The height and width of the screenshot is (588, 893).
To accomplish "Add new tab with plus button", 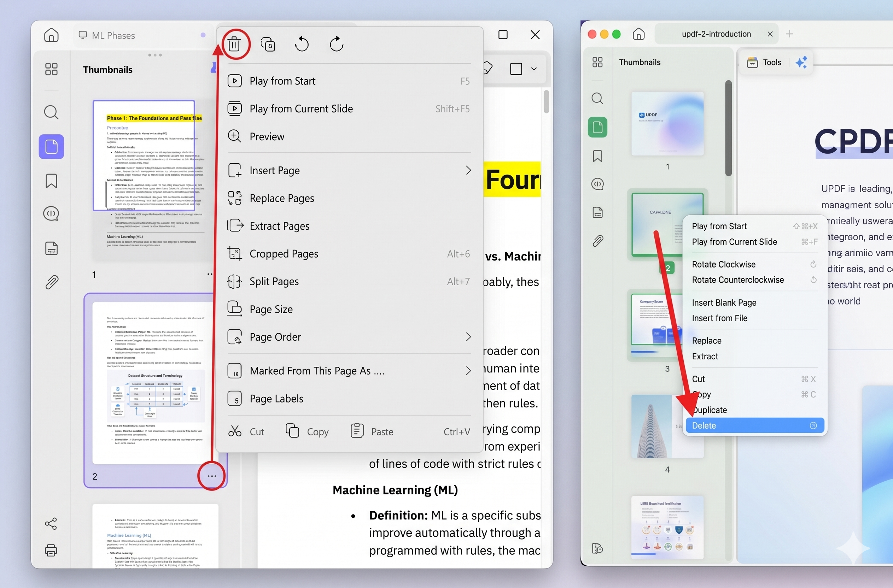I will (789, 34).
